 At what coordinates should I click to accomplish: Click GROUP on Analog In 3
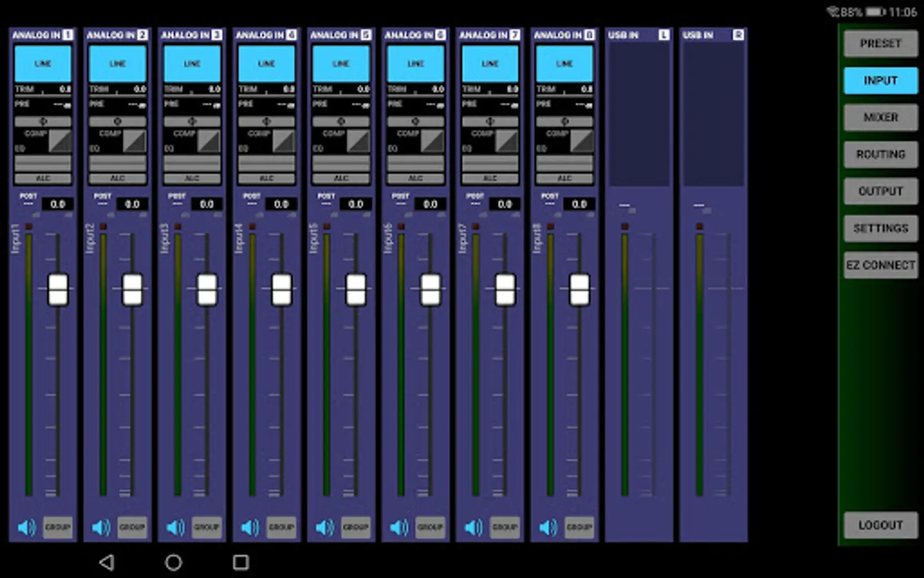207,527
